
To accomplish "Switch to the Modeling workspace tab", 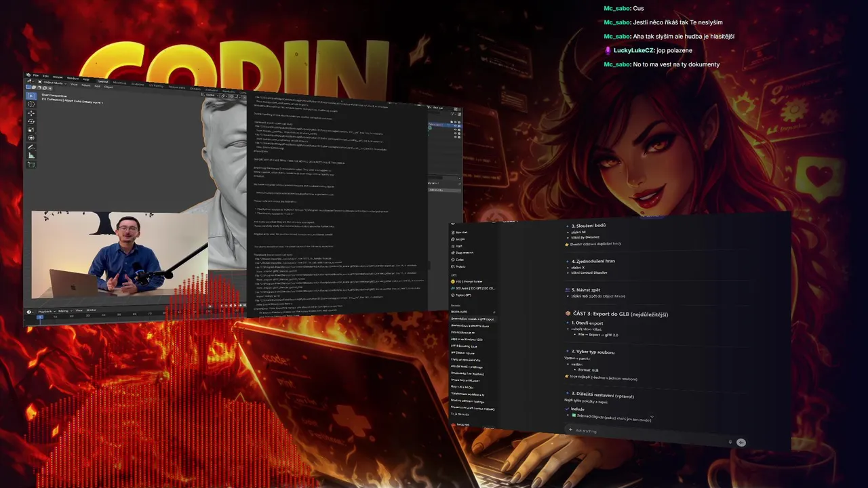I will (119, 83).
